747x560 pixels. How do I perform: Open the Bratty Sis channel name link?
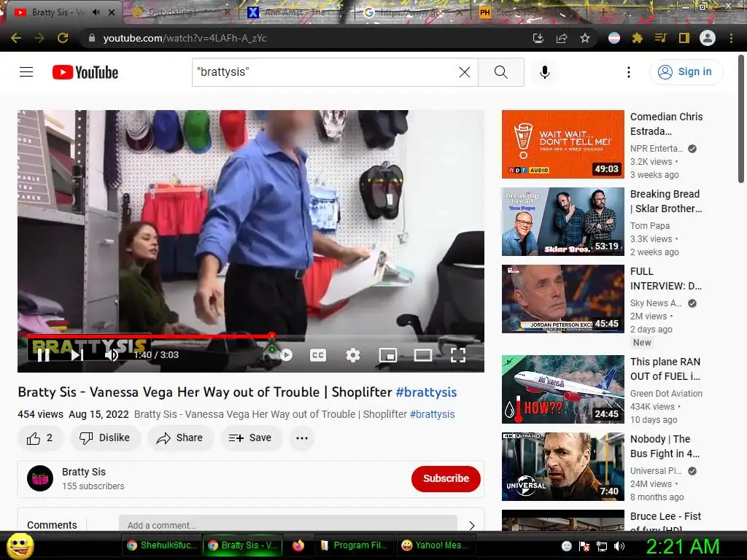pos(84,472)
